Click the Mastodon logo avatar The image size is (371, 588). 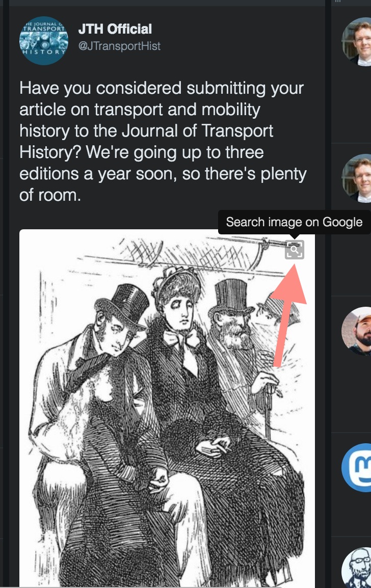coord(356,468)
